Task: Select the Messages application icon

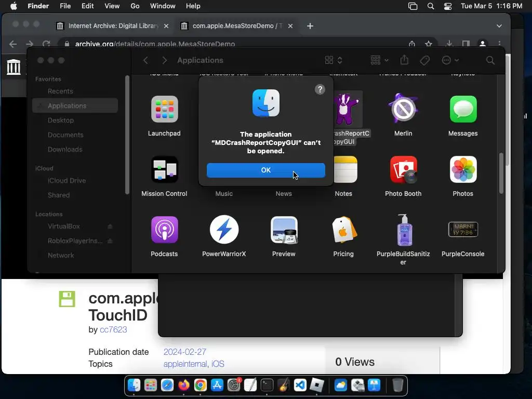Action: (x=463, y=109)
